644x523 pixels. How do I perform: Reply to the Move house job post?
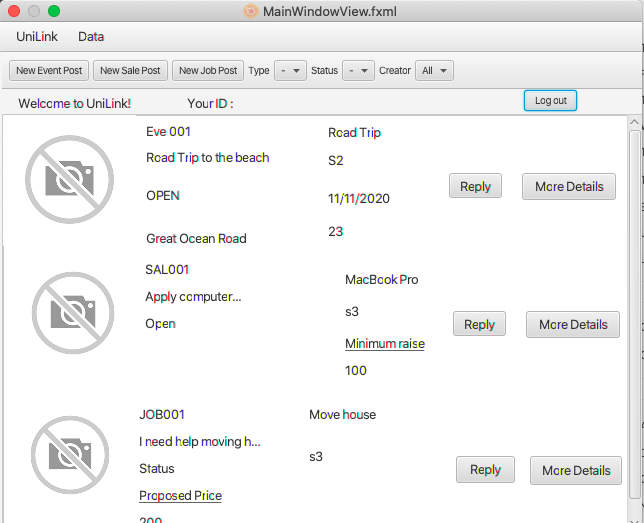(485, 470)
